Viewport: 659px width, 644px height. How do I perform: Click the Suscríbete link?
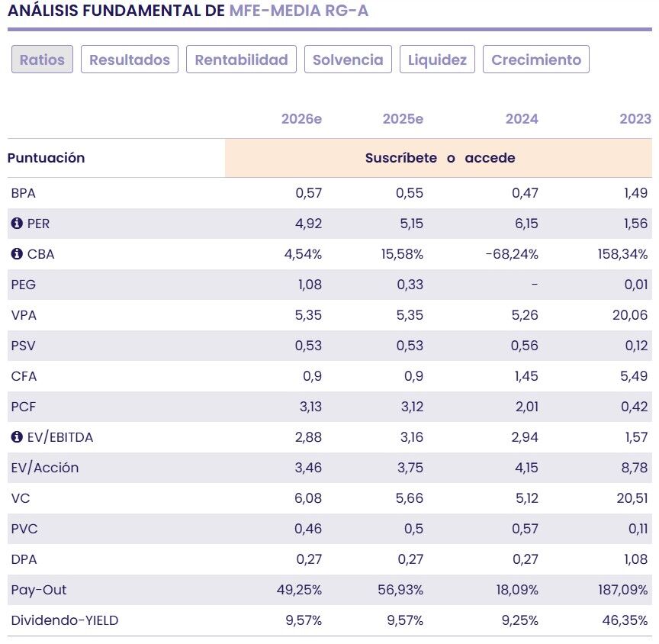(x=400, y=158)
